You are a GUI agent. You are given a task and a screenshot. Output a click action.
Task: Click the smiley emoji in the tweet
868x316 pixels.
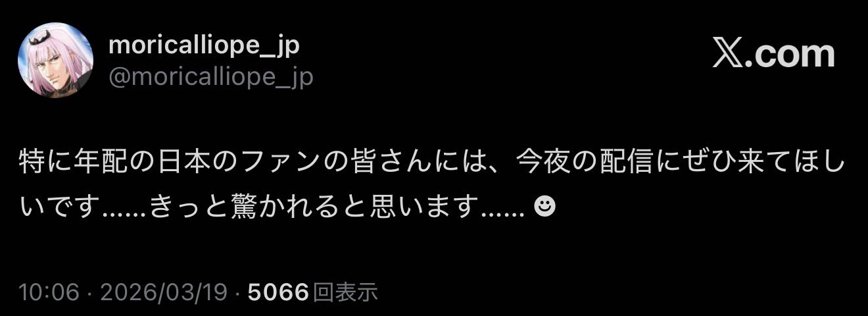(546, 209)
